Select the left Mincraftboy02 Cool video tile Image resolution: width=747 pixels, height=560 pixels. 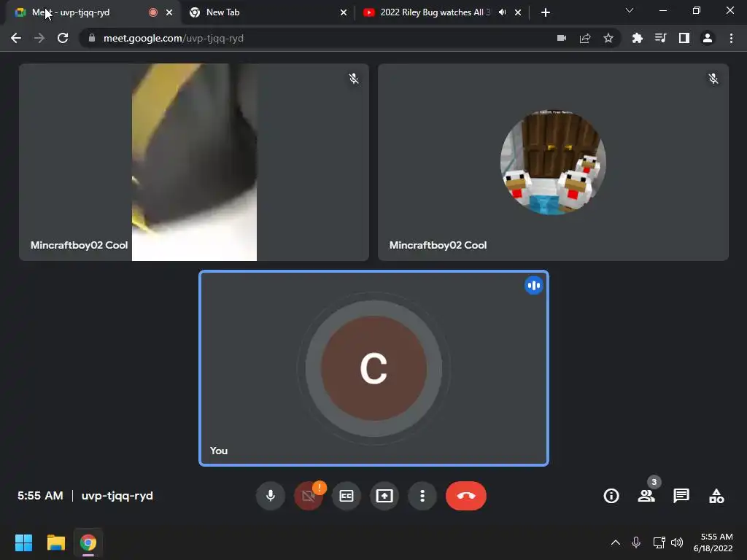(194, 162)
